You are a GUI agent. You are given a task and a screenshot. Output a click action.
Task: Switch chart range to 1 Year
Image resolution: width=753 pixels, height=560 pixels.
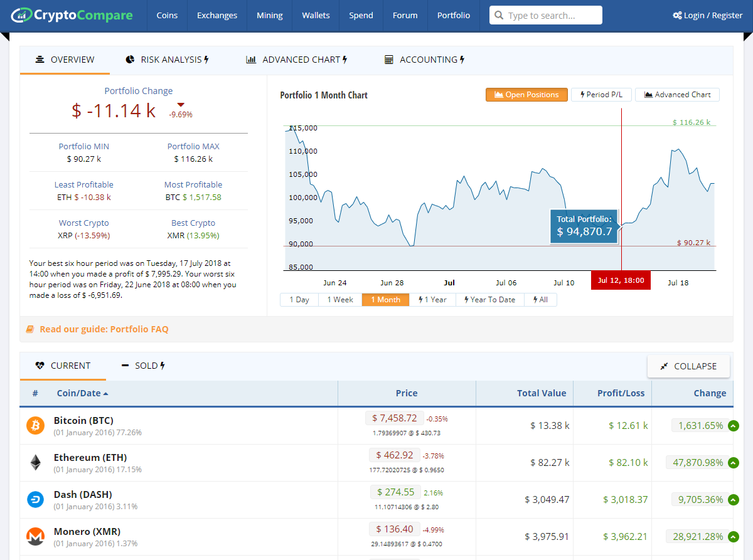432,300
